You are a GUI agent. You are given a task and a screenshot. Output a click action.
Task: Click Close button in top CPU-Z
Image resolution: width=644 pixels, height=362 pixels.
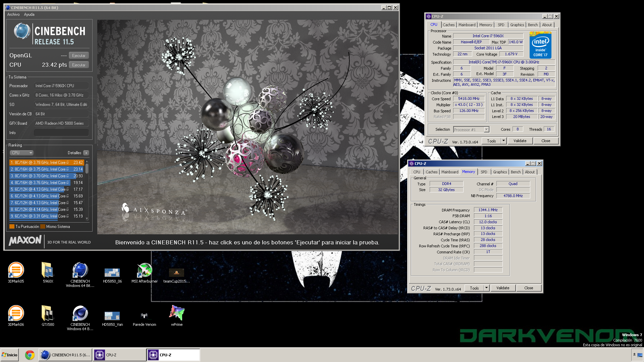click(x=546, y=141)
